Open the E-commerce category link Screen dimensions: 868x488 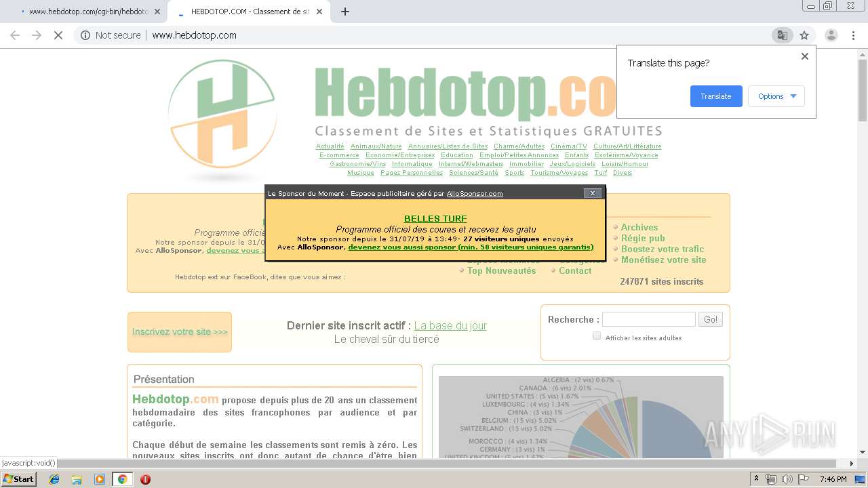[x=339, y=155]
